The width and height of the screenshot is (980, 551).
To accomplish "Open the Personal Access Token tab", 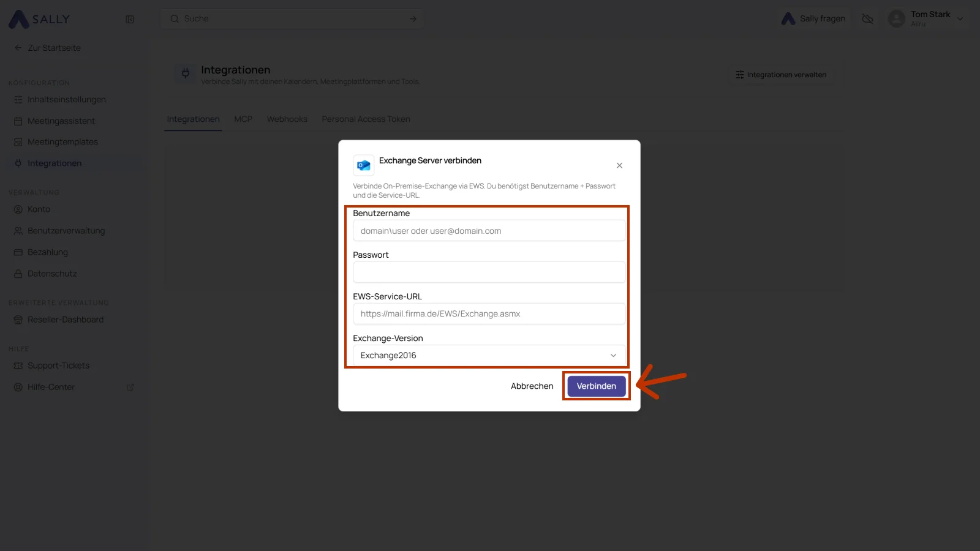I will (x=366, y=119).
